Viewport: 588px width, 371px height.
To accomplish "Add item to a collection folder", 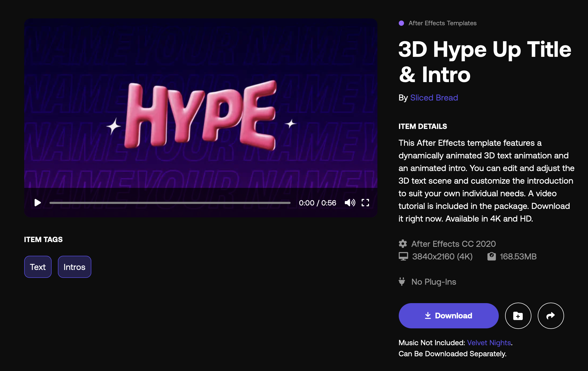I will [518, 316].
